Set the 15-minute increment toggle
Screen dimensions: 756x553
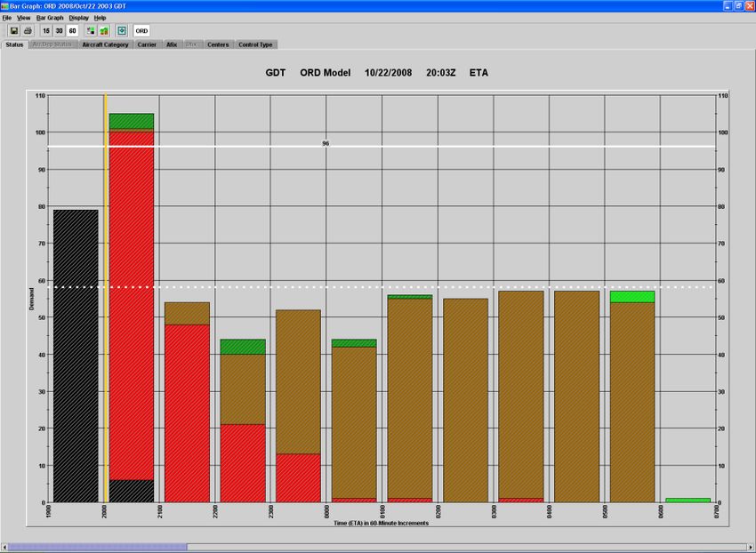pyautogui.click(x=46, y=30)
